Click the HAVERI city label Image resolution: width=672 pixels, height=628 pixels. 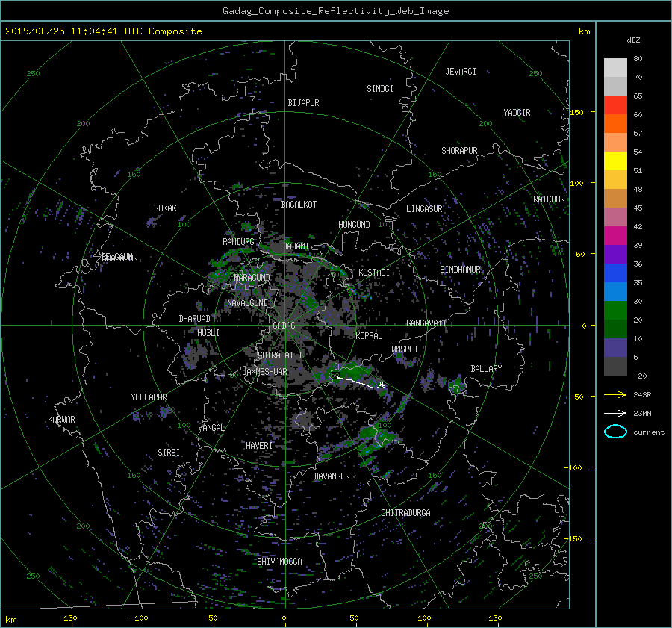click(x=259, y=446)
